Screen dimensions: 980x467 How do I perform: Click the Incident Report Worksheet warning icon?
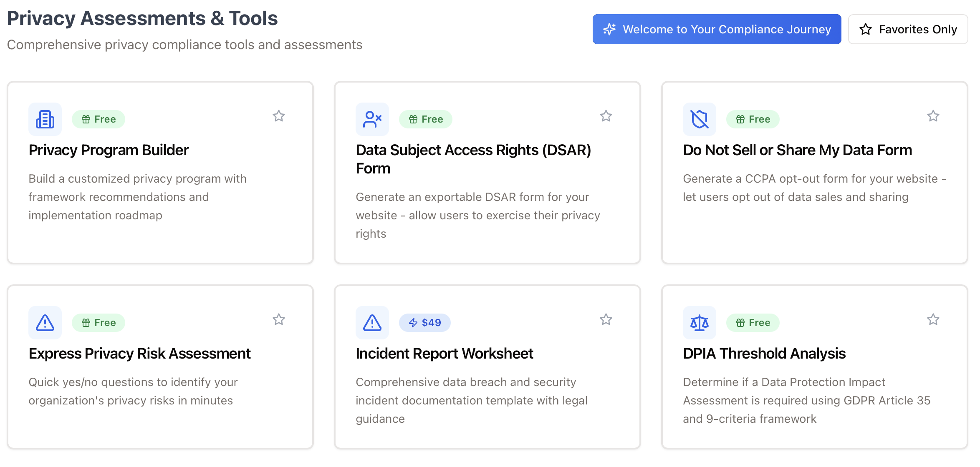[372, 323]
